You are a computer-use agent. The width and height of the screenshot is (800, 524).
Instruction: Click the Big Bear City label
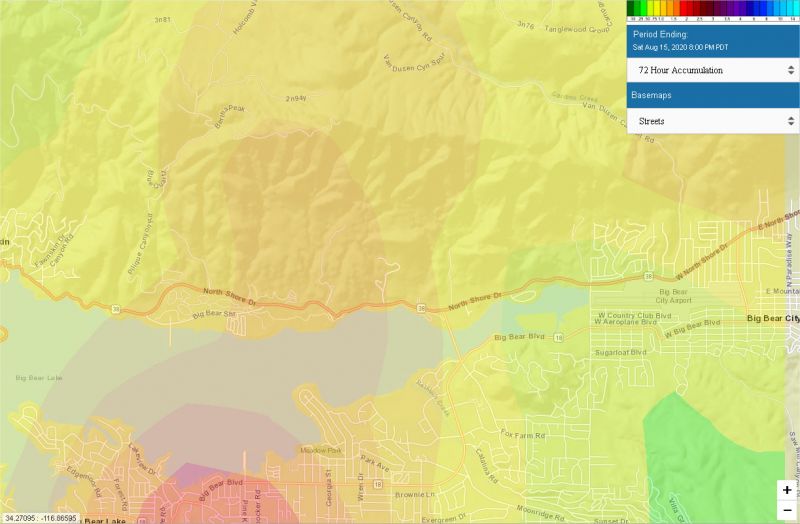tap(773, 318)
